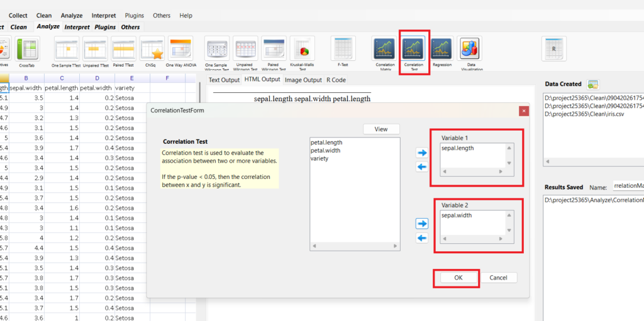Click the Data Created image icon
Screen dimensions: 644x321
click(x=592, y=84)
